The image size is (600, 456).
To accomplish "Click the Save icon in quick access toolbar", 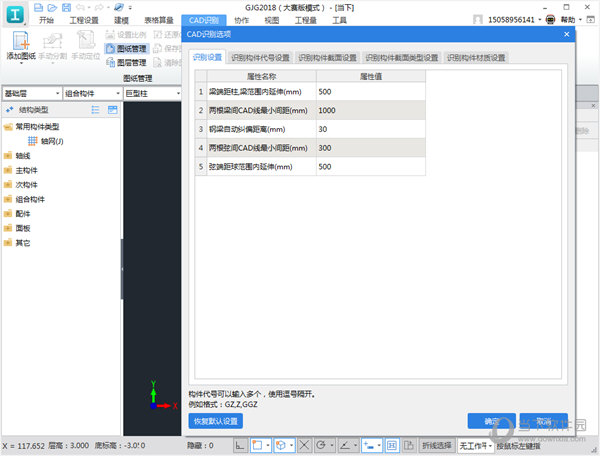I will pos(67,7).
